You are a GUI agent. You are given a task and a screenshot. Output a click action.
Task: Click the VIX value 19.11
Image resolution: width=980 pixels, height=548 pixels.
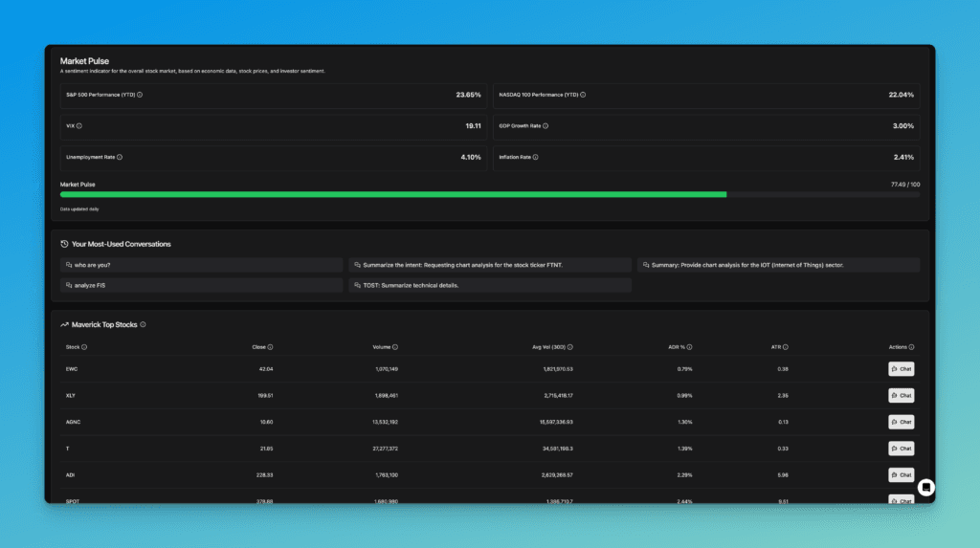click(x=473, y=125)
